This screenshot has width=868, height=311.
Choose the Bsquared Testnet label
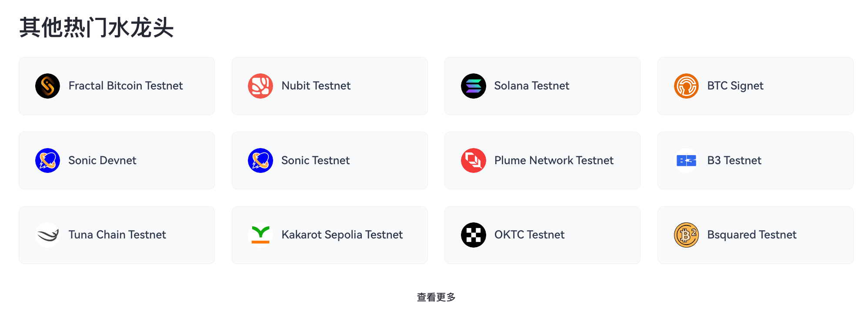coord(751,235)
